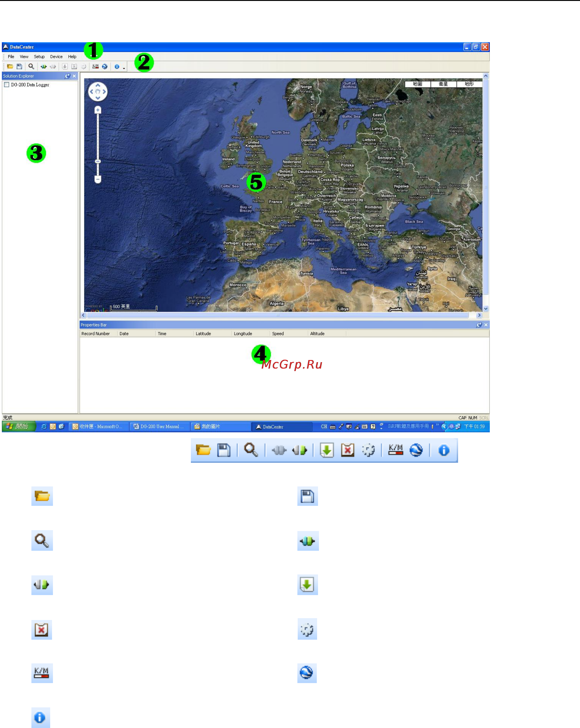The image size is (580, 728).
Task: Click the map horizontal scrollbar right arrow
Action: click(x=479, y=315)
